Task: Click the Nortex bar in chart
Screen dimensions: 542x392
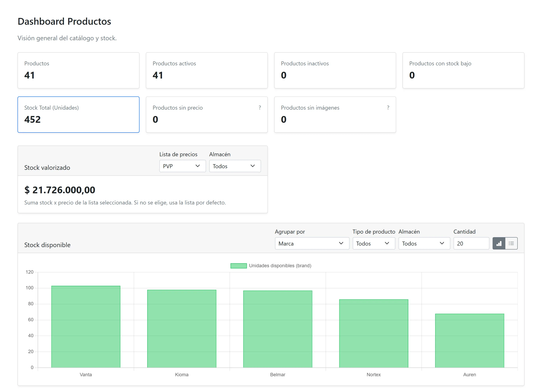Action: [374, 333]
